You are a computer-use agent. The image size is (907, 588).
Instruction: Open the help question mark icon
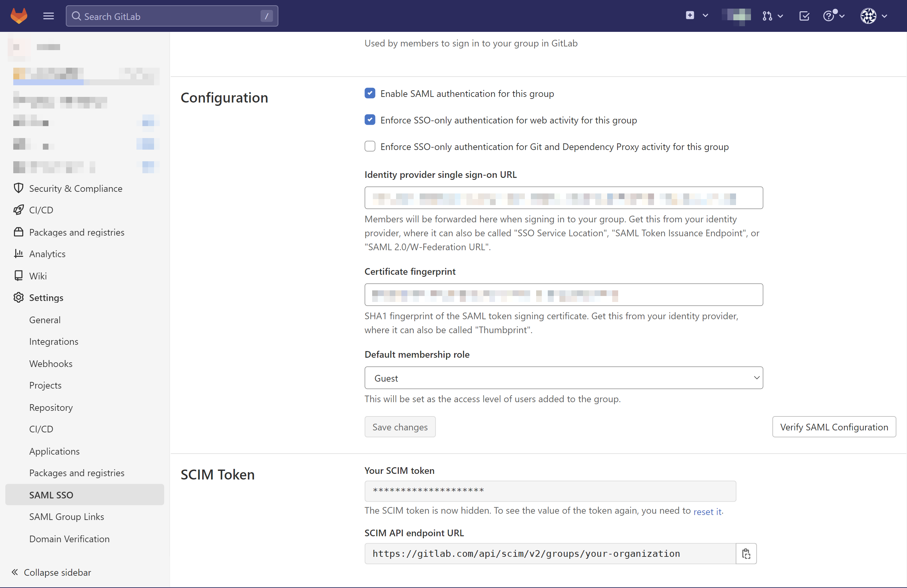829,16
